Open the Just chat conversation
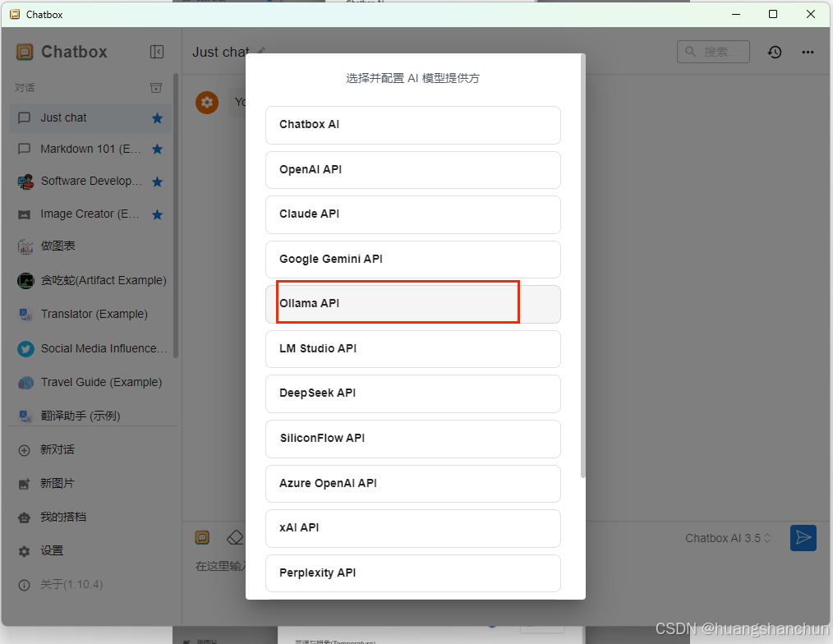Image resolution: width=833 pixels, height=644 pixels. [90, 118]
